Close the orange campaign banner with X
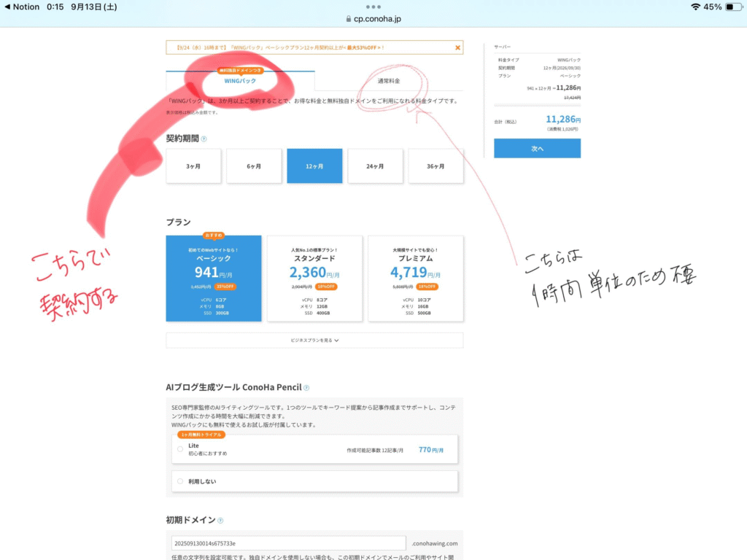This screenshot has width=747, height=560. (x=457, y=48)
